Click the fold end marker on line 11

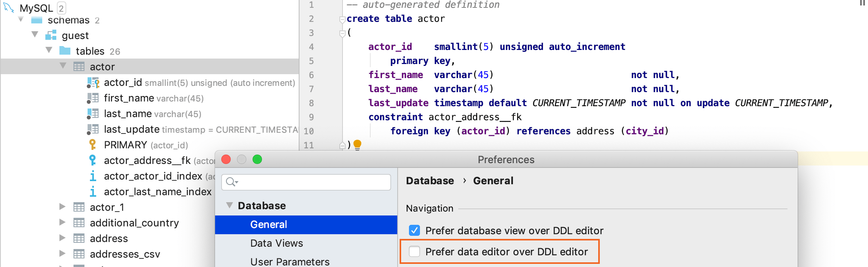[x=343, y=145]
